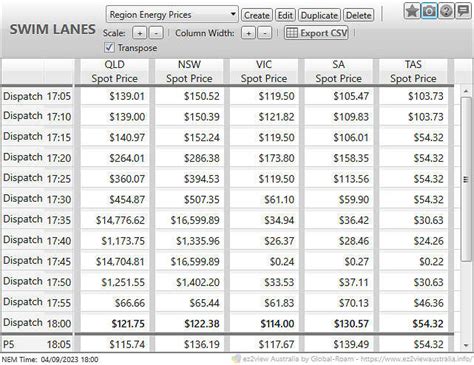Click the vertical scrollbar thumb

[x=466, y=179]
